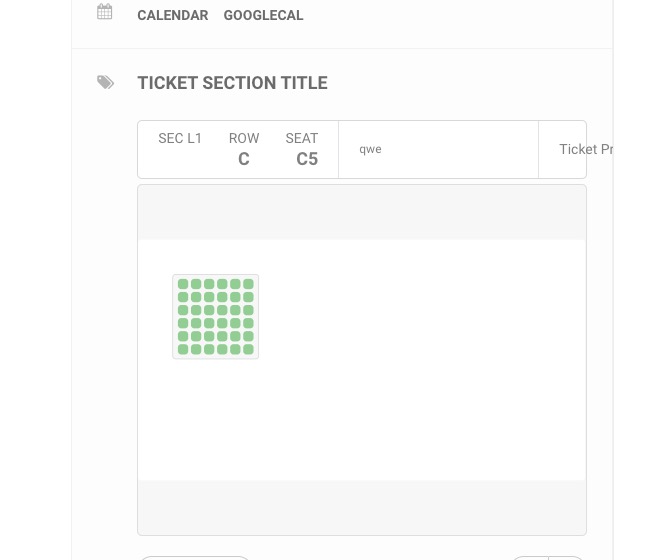The image size is (658, 560).
Task: Choose third row, fifth seat in the grid
Action: coord(235,310)
